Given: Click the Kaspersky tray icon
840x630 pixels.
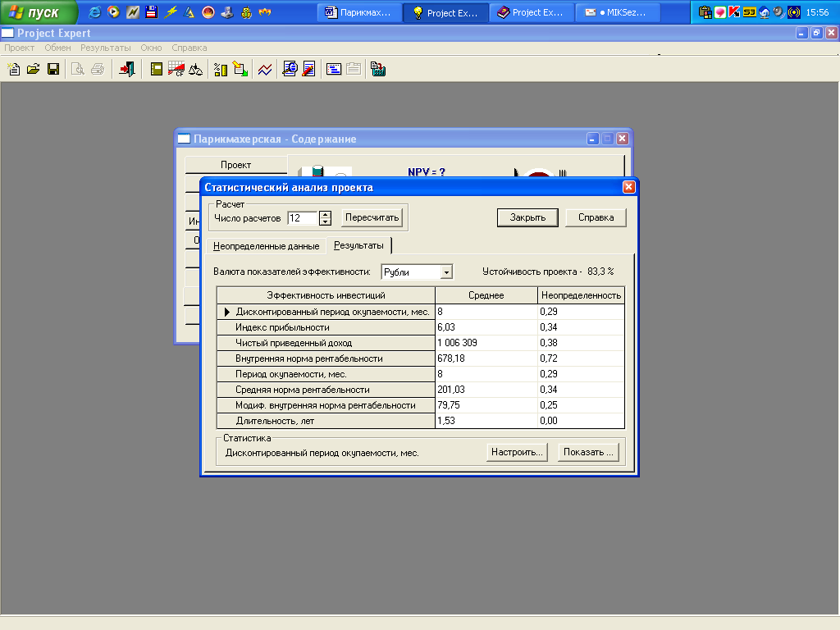Looking at the screenshot, I should click(x=734, y=11).
